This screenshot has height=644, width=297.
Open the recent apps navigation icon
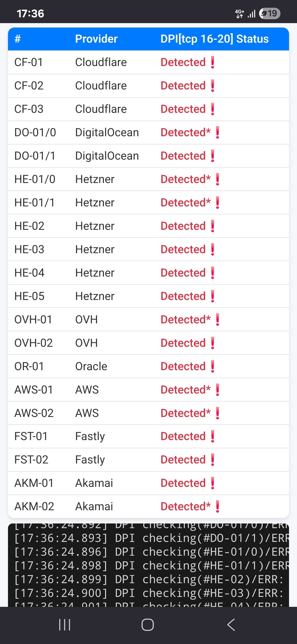pyautogui.click(x=65, y=625)
